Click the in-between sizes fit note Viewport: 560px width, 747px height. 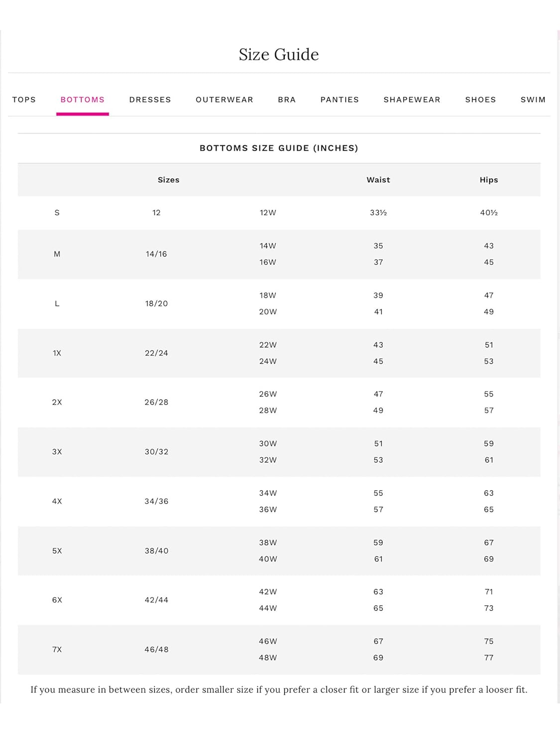(x=279, y=690)
